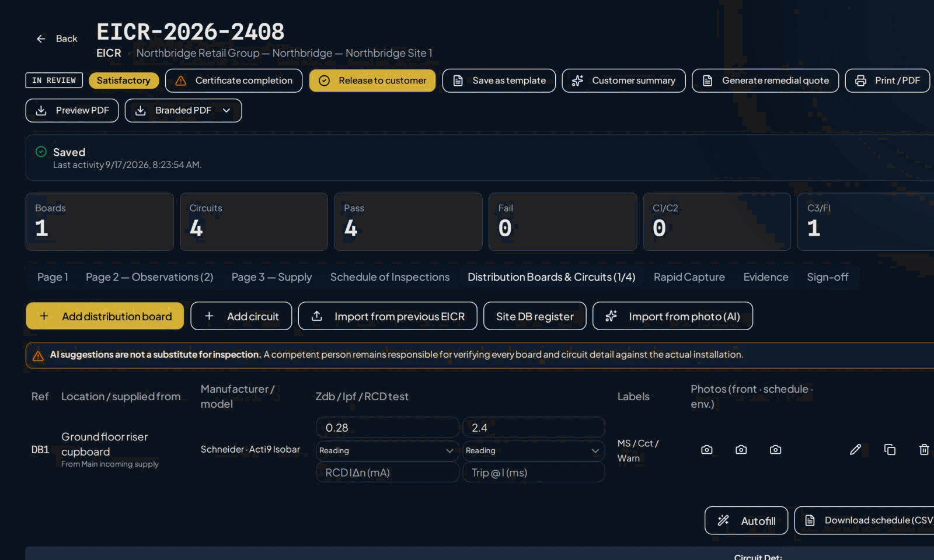The width and height of the screenshot is (934, 560).
Task: Click the third camera icon for env photo
Action: point(775,450)
